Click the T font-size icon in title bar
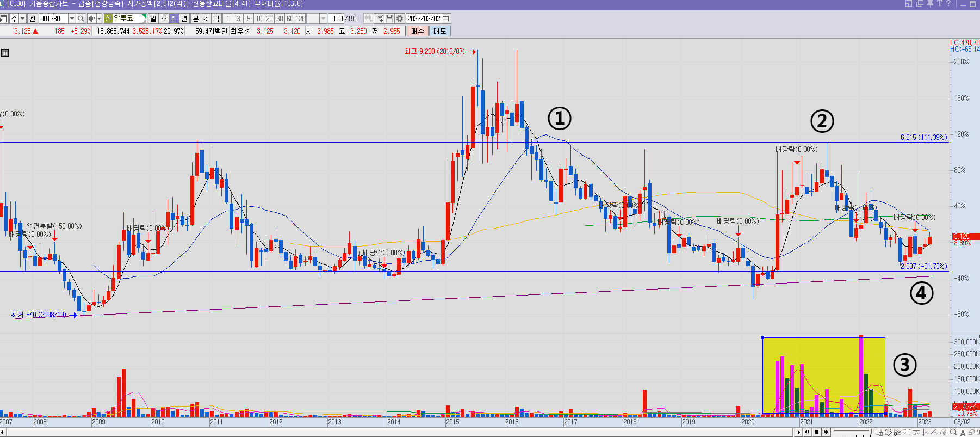980x437 pixels. pyautogui.click(x=939, y=3)
